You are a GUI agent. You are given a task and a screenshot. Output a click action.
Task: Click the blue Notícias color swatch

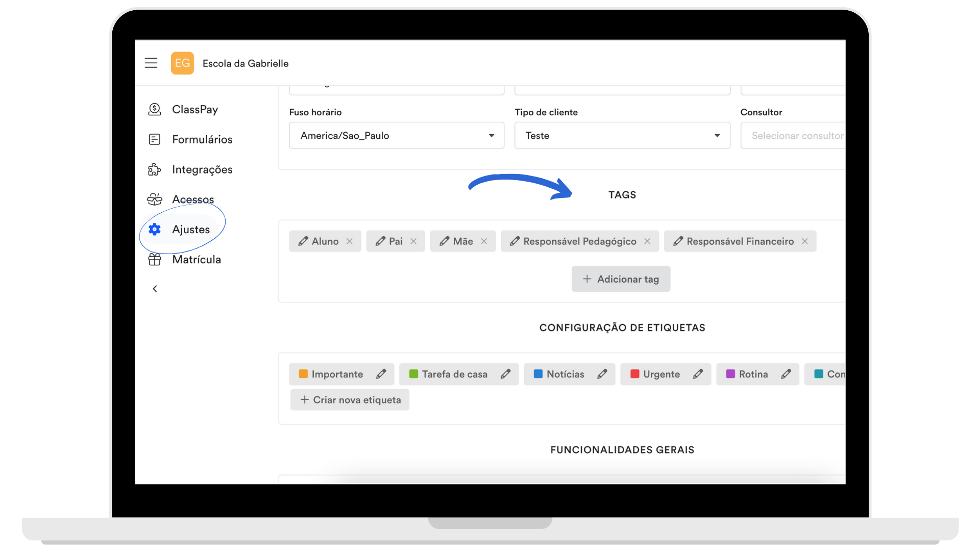tap(538, 374)
